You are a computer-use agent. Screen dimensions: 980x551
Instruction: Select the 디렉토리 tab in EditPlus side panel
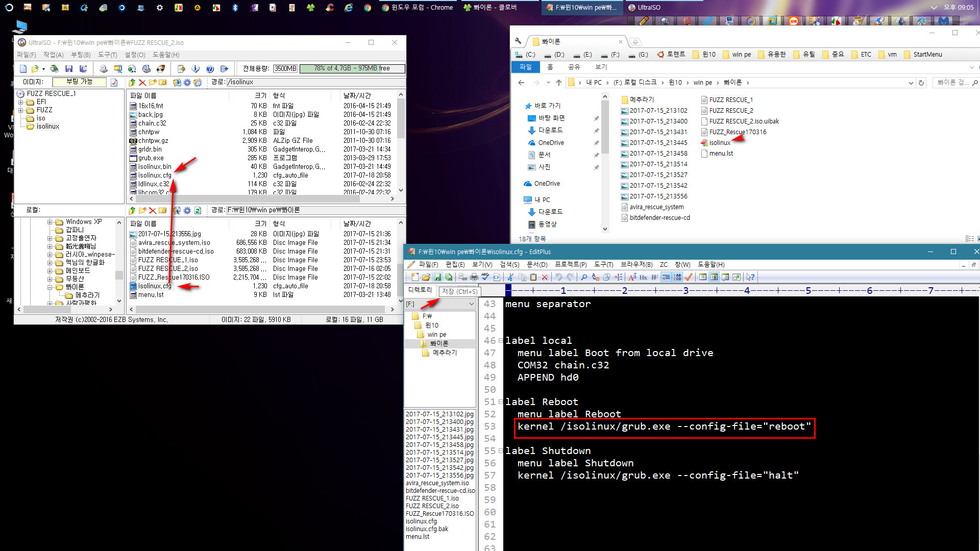pos(420,290)
